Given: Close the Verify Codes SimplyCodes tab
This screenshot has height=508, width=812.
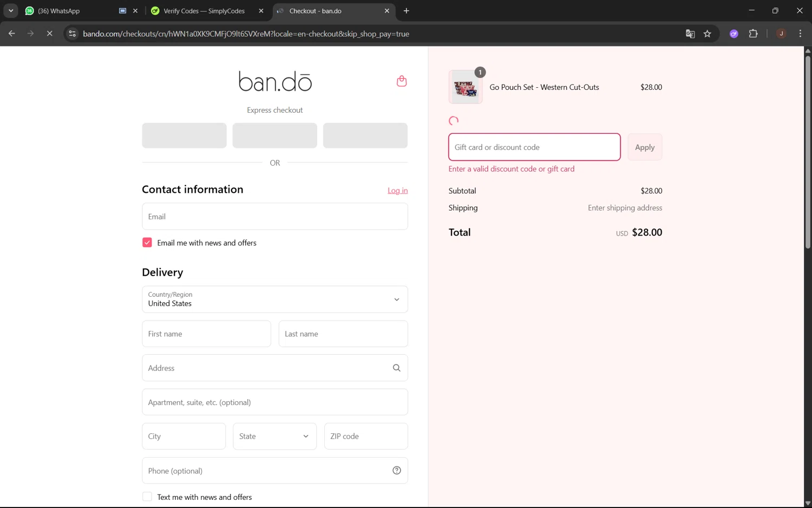Looking at the screenshot, I should 261,11.
